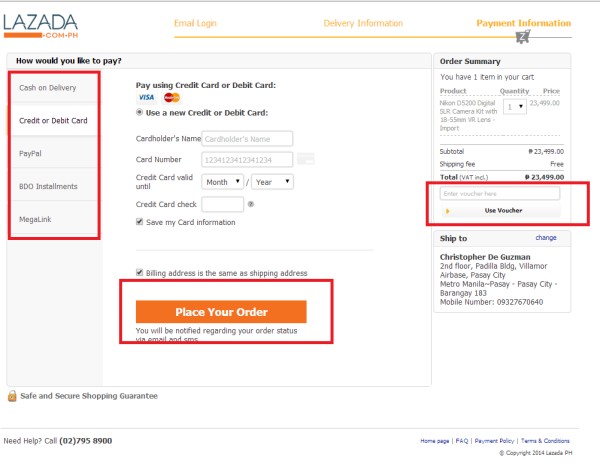Click the Lazada logo
The width and height of the screenshot is (600, 465).
pos(42,25)
